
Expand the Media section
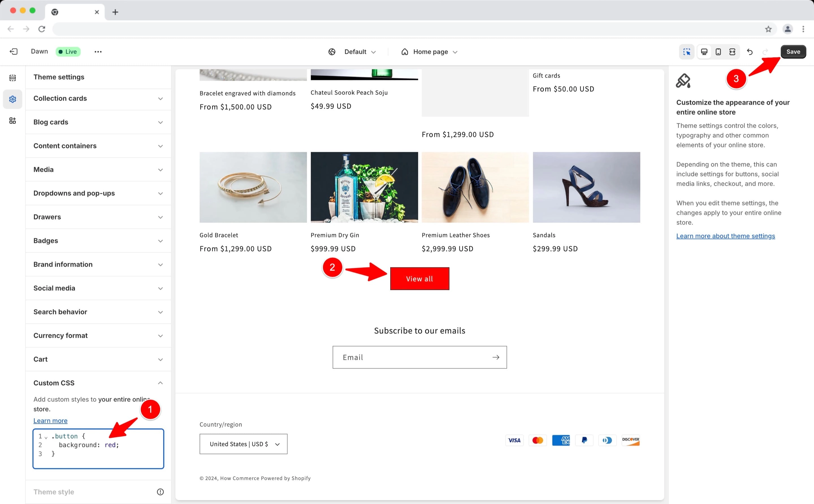pyautogui.click(x=98, y=169)
